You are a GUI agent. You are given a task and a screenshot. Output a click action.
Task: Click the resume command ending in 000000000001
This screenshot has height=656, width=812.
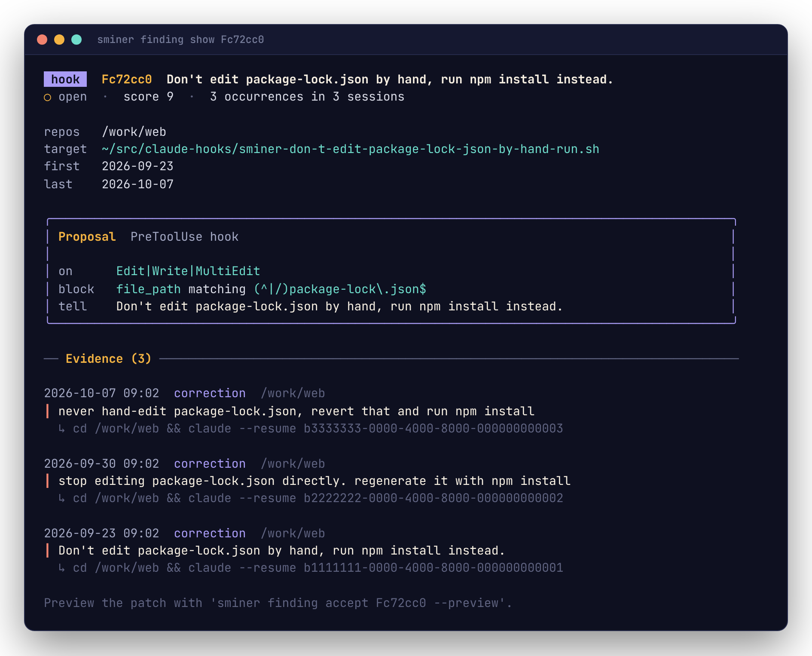tap(318, 568)
